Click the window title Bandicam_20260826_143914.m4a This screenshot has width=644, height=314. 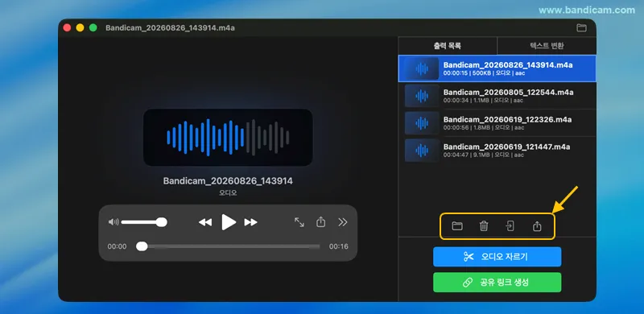[x=170, y=28]
